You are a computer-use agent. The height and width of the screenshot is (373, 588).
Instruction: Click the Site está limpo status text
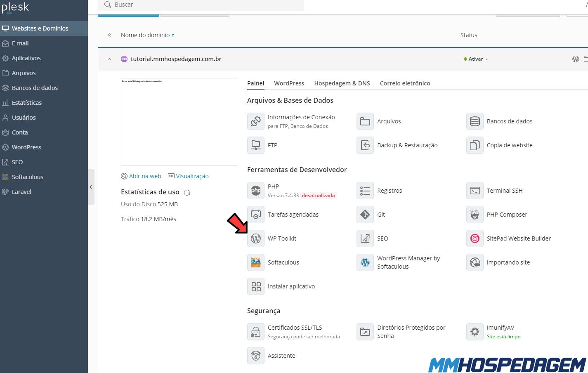click(503, 337)
